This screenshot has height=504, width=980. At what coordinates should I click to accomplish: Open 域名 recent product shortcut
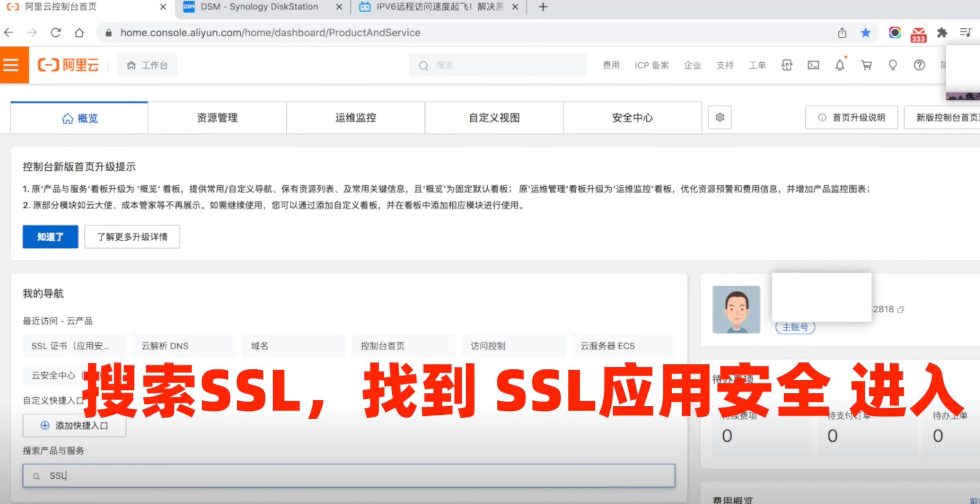294,346
